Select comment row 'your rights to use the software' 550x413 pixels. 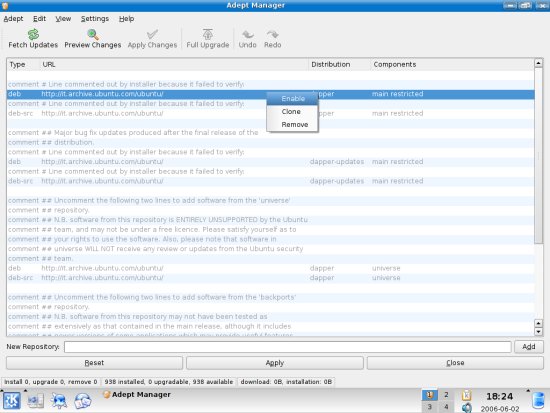[270, 239]
